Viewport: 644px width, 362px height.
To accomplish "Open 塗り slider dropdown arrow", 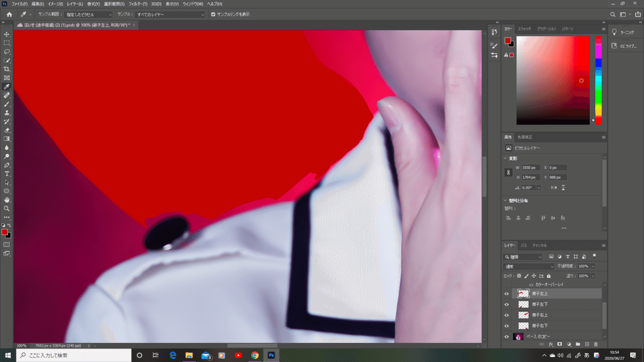I will tap(592, 276).
